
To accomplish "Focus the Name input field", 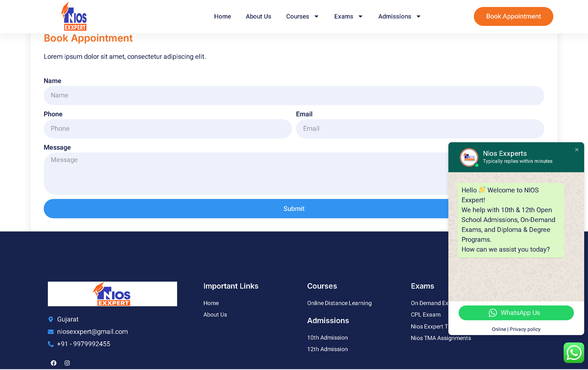I will click(x=294, y=96).
